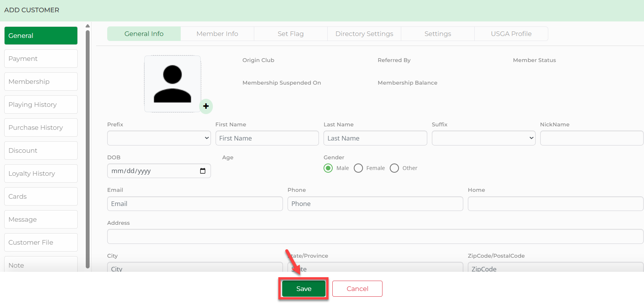
Task: Cancel adding the customer
Action: (x=357, y=289)
